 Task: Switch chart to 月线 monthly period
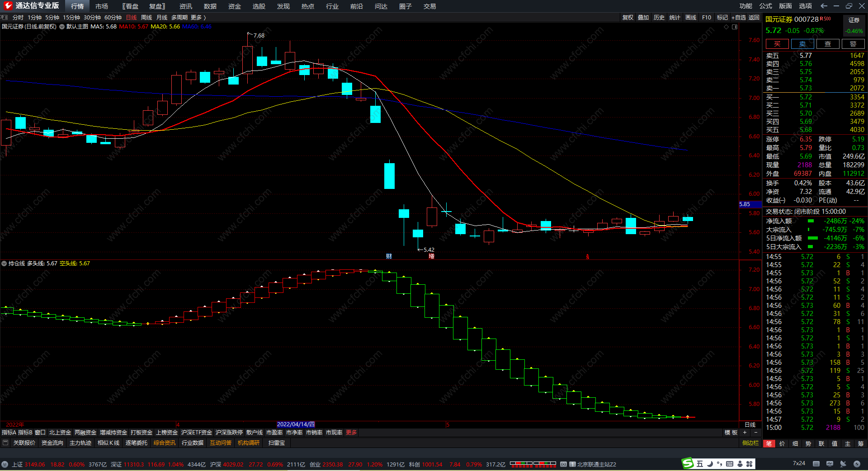point(162,17)
